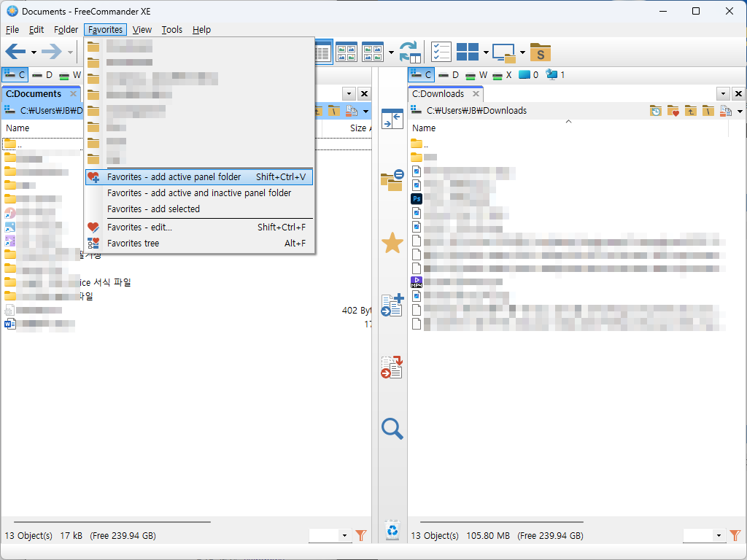The width and height of the screenshot is (747, 560).
Task: Select drive 0 in right panel
Action: 529,75
